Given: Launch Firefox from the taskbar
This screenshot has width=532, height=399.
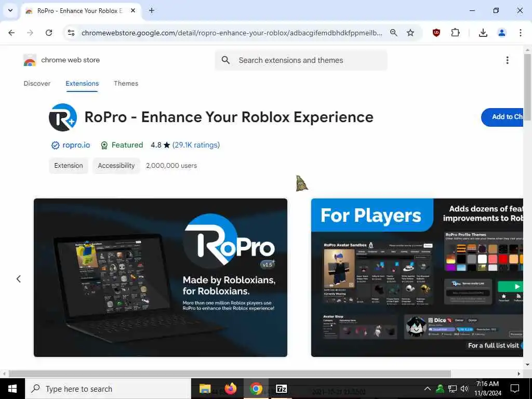Looking at the screenshot, I should [x=231, y=389].
